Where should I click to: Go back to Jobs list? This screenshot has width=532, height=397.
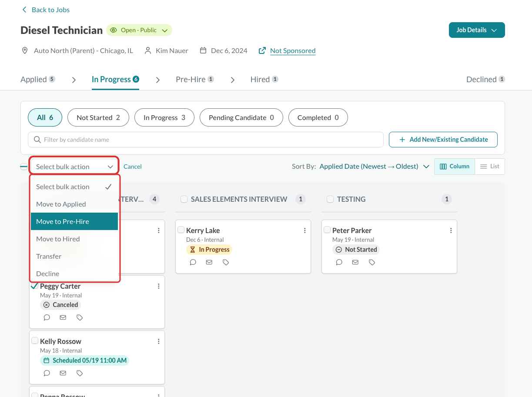(46, 10)
